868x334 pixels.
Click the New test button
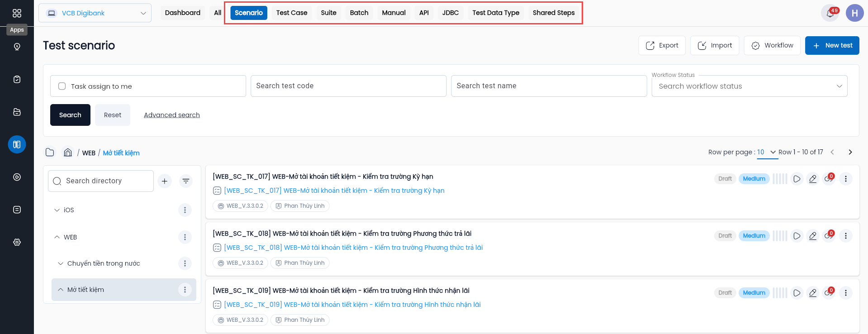(832, 45)
